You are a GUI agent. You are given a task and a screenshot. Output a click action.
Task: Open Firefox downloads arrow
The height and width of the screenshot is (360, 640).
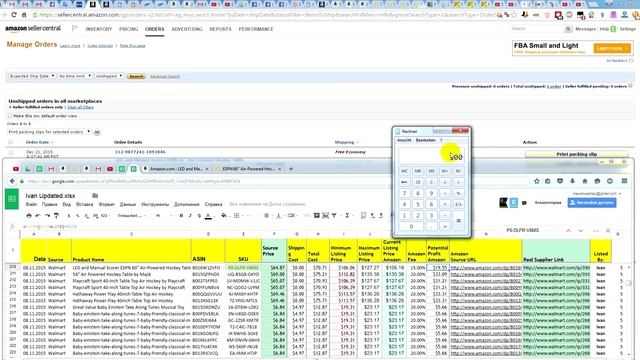[572, 181]
